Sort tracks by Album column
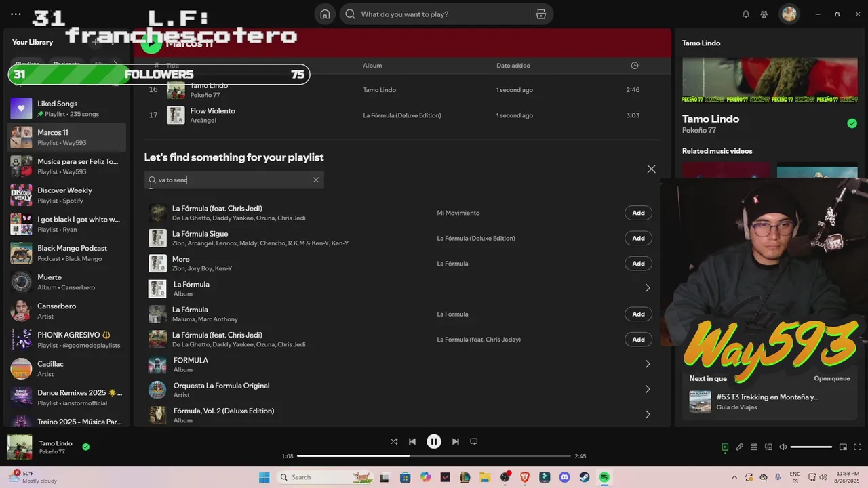Screen dimensions: 868x488 pyautogui.click(x=372, y=66)
